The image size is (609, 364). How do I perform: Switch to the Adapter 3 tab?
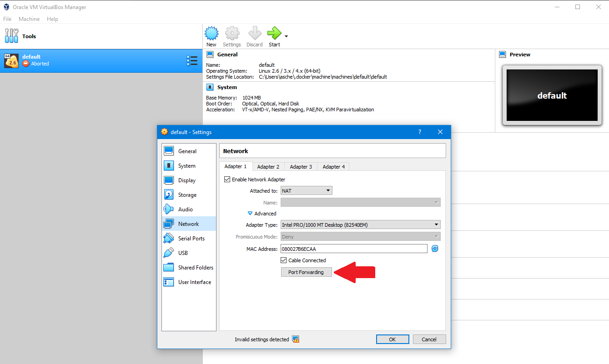tap(301, 167)
